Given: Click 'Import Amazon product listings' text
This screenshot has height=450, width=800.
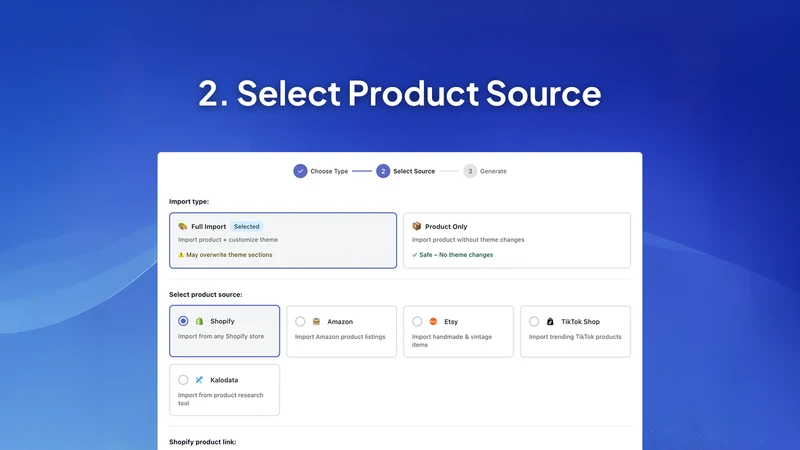Looking at the screenshot, I should 340,337.
